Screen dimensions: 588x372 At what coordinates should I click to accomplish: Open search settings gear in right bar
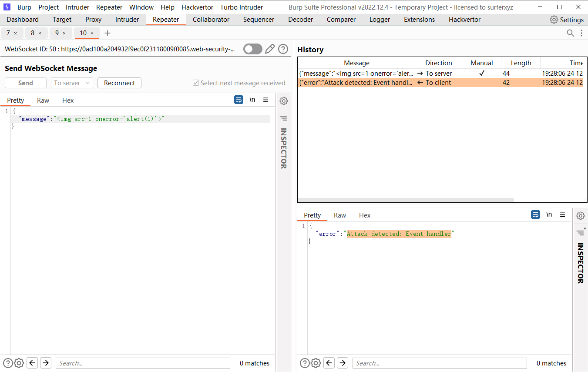[316, 363]
